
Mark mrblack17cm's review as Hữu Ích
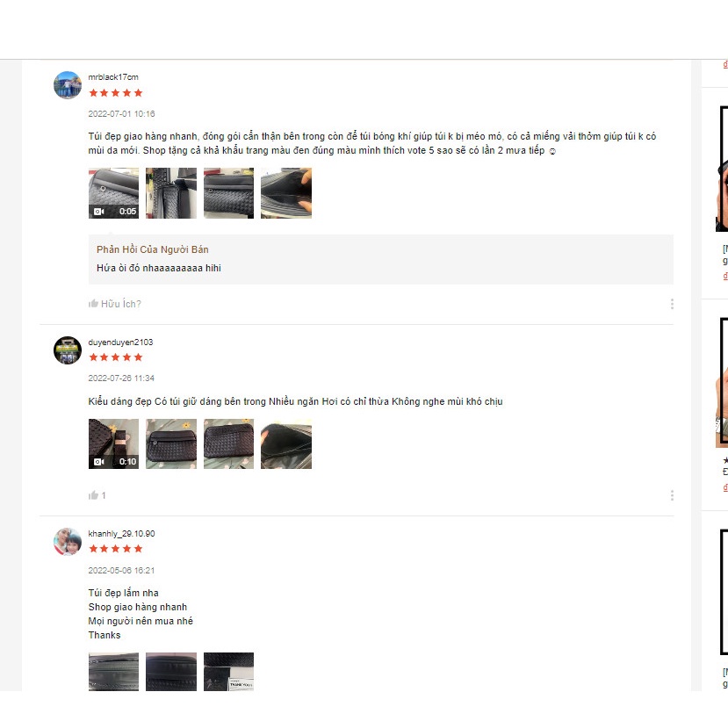(x=115, y=304)
